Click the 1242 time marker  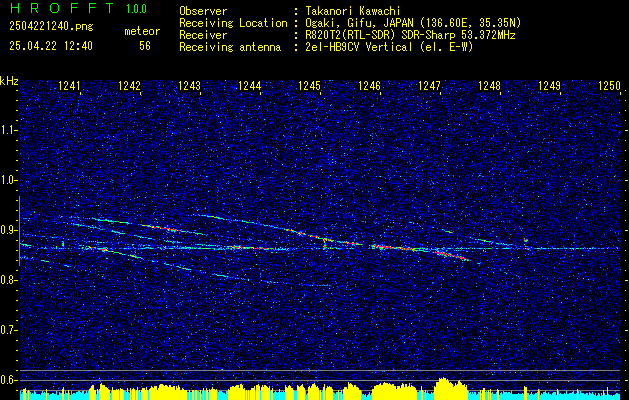[x=129, y=86]
